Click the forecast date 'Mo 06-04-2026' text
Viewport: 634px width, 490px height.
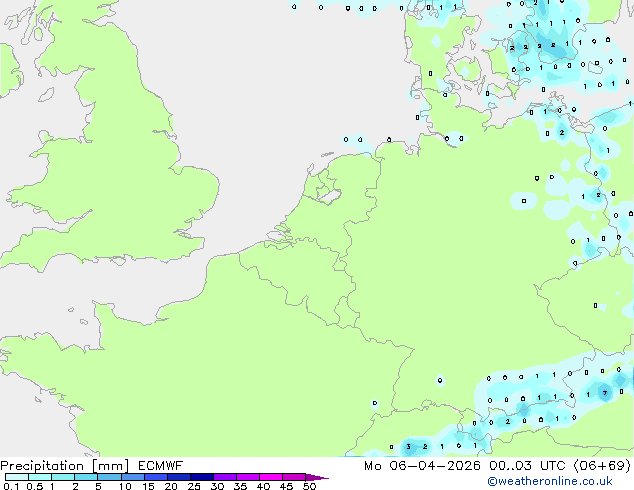(422, 466)
